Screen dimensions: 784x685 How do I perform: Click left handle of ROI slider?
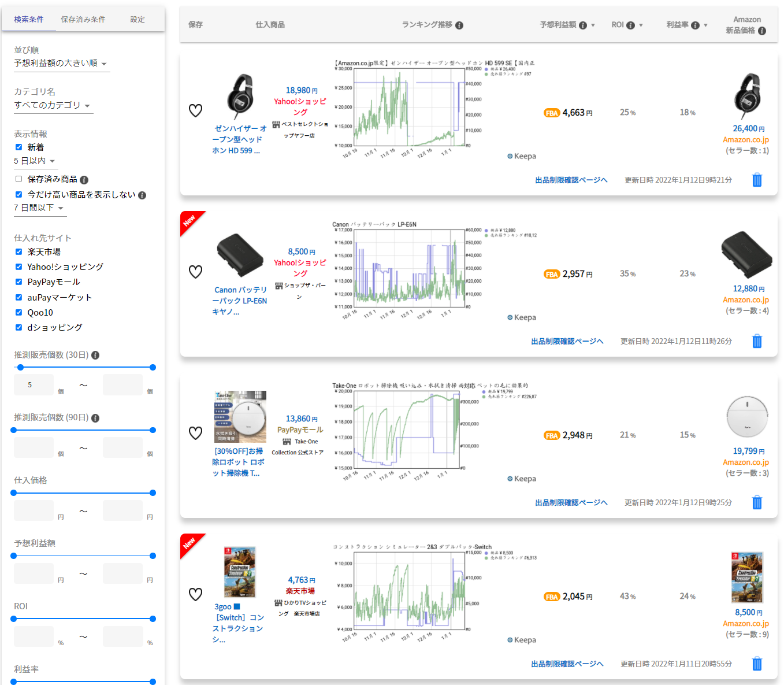pyautogui.click(x=14, y=619)
